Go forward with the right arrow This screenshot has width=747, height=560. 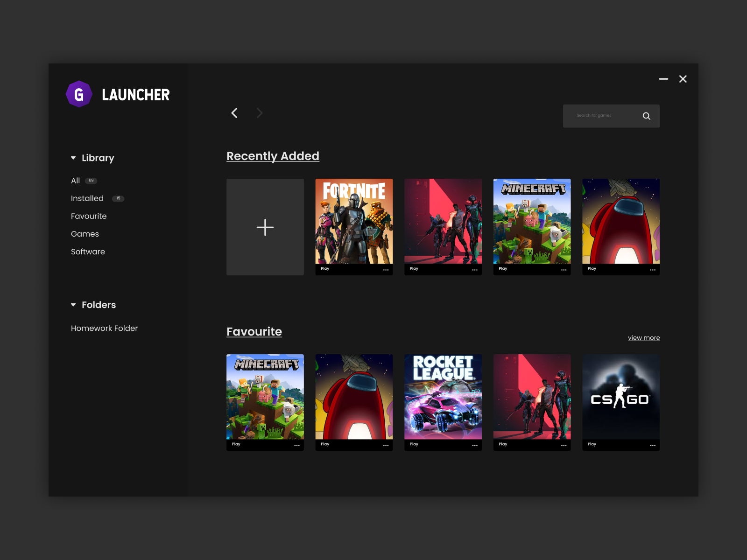tap(260, 113)
